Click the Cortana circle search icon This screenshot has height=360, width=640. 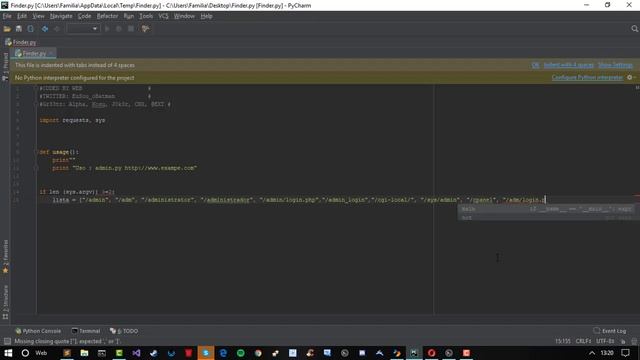(25, 353)
